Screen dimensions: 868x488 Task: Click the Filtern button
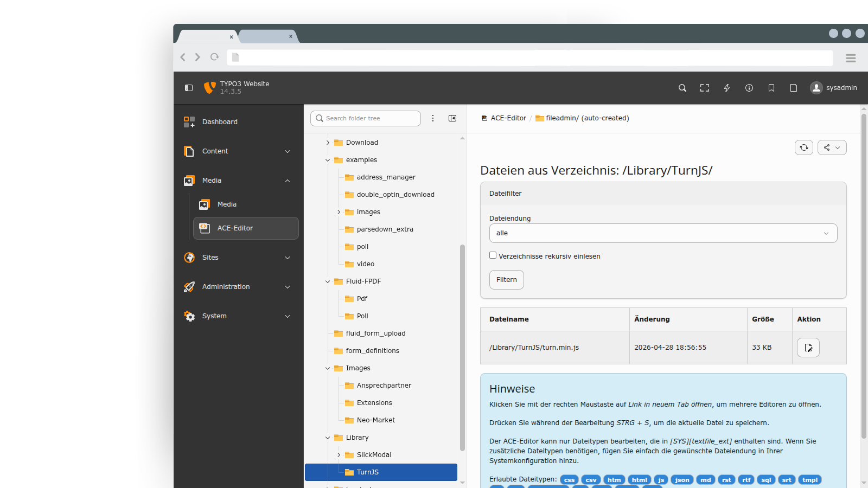coord(507,280)
